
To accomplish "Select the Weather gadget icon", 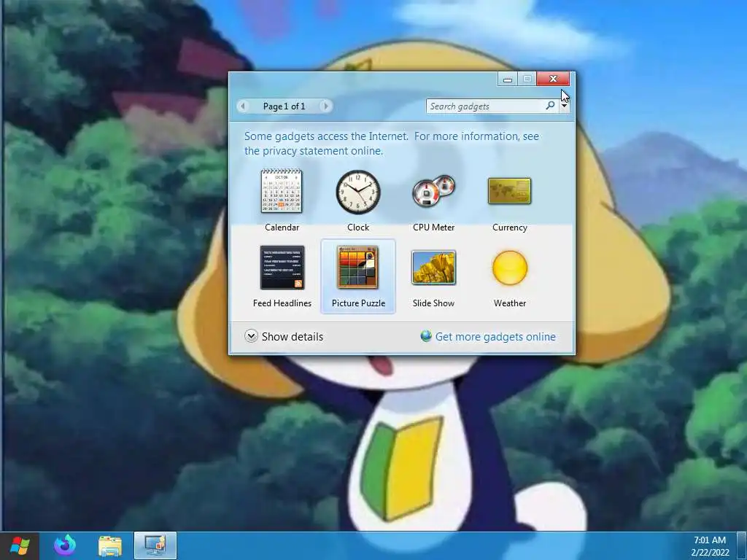I will (510, 268).
